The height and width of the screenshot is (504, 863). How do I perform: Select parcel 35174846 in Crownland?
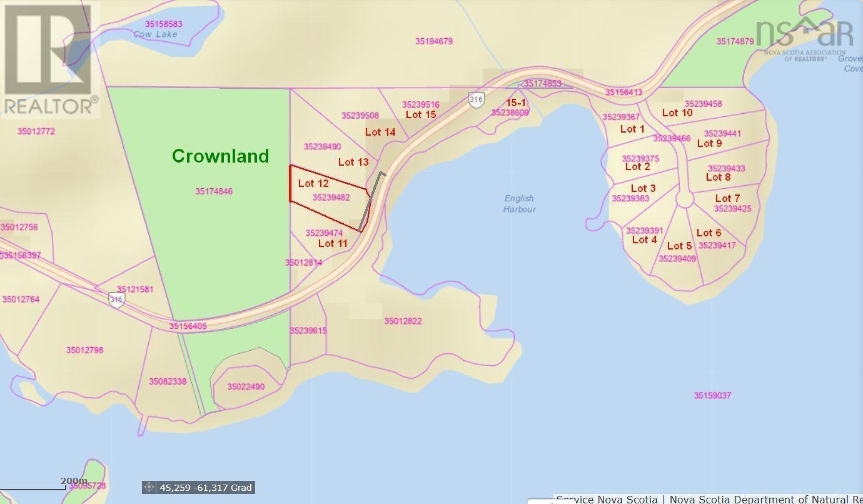click(213, 191)
